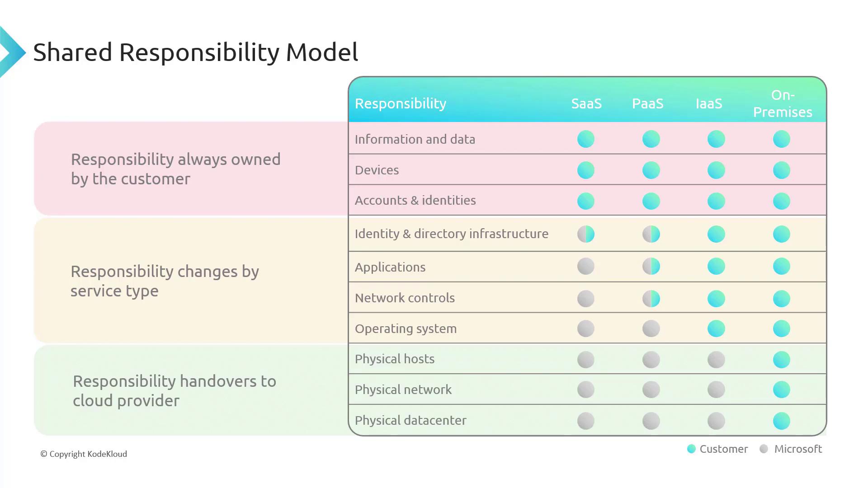
Task: Click the PaaS half-filled dot for Network controls
Action: (x=651, y=299)
